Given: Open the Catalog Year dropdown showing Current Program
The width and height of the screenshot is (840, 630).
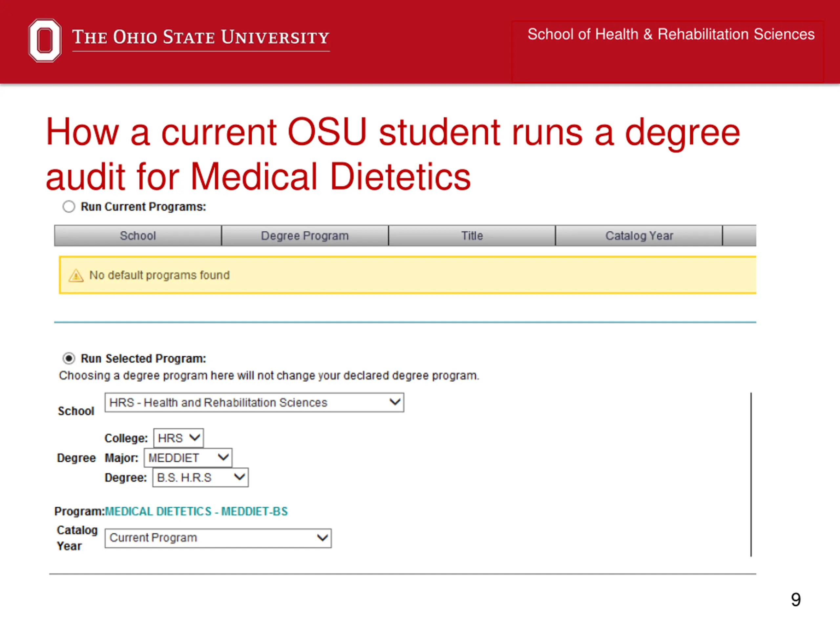Looking at the screenshot, I should click(x=218, y=538).
